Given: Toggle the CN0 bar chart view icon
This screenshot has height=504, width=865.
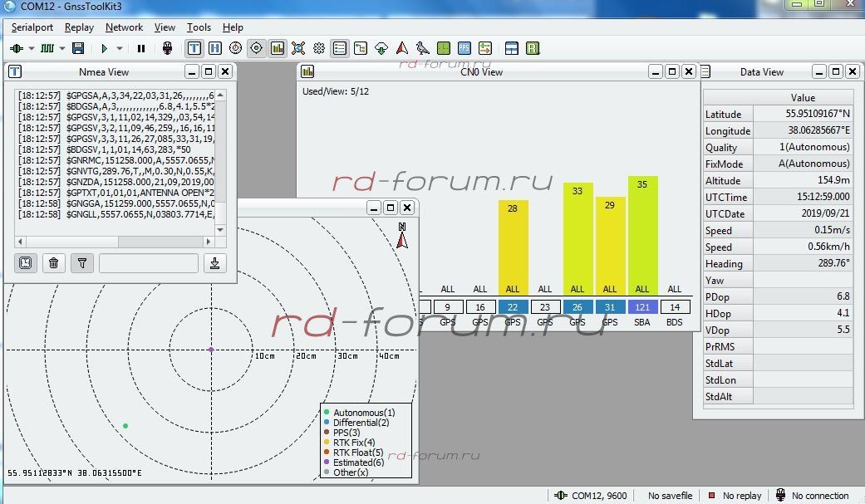Looking at the screenshot, I should pyautogui.click(x=278, y=48).
